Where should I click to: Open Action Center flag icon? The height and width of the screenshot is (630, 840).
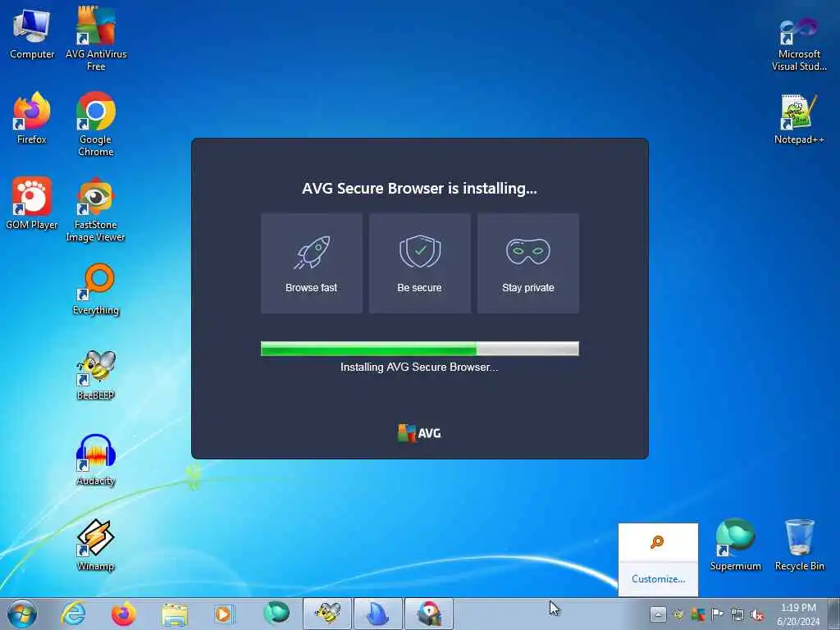(717, 614)
